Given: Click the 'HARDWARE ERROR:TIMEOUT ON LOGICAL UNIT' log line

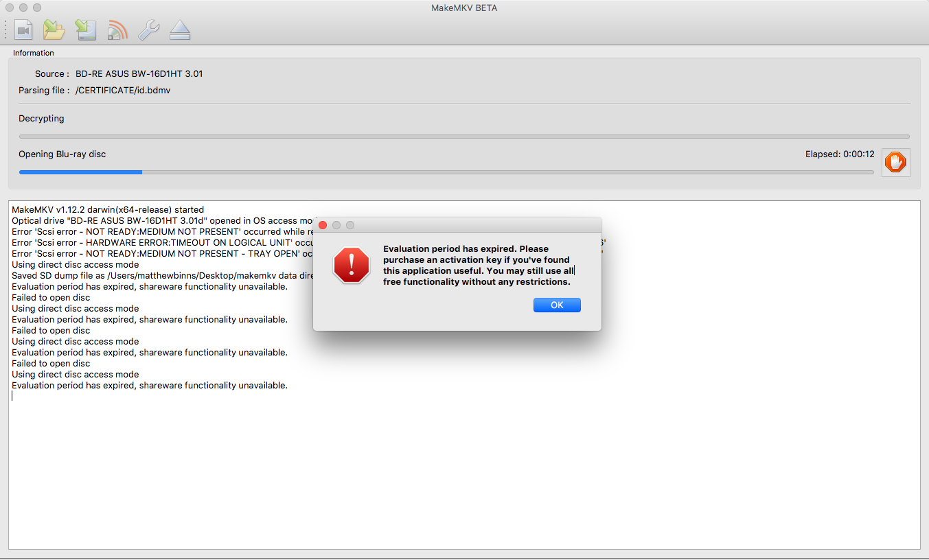Looking at the screenshot, I should [162, 243].
